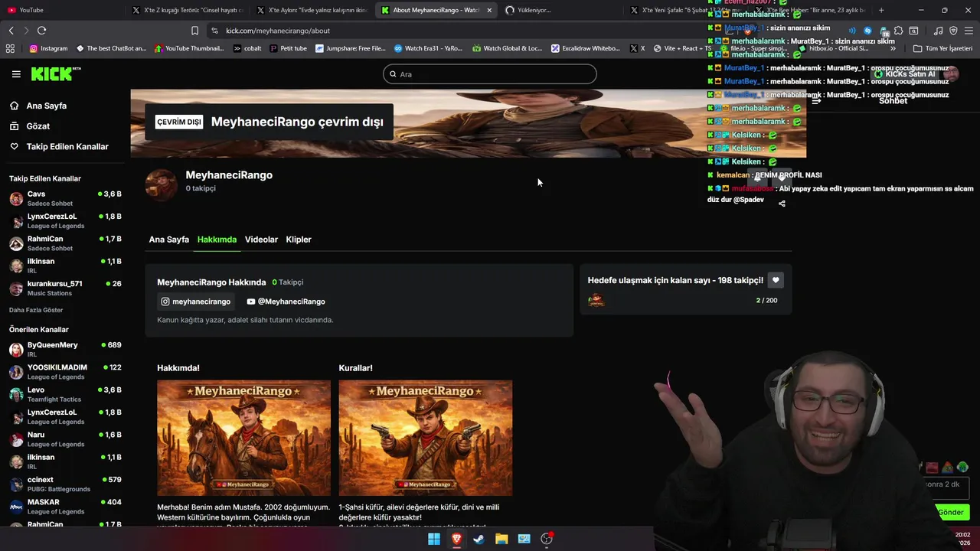This screenshot has width=980, height=551.
Task: Open Naru League of Legends channel
Action: (65, 439)
